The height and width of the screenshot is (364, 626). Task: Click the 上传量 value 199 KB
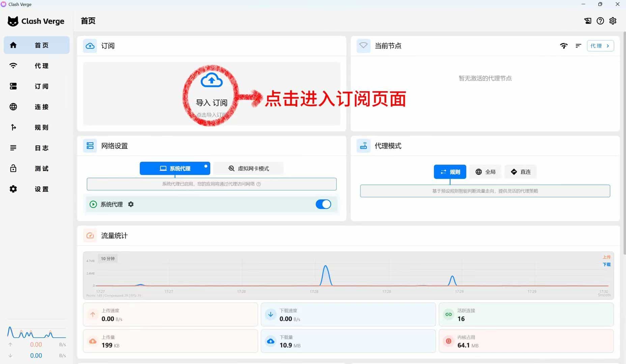(x=110, y=345)
